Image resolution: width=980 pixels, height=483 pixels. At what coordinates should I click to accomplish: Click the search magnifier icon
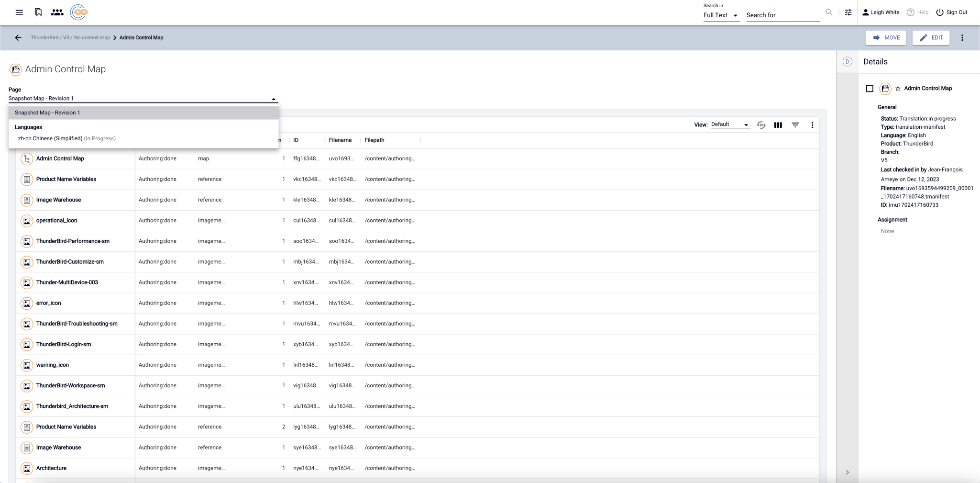[829, 12]
